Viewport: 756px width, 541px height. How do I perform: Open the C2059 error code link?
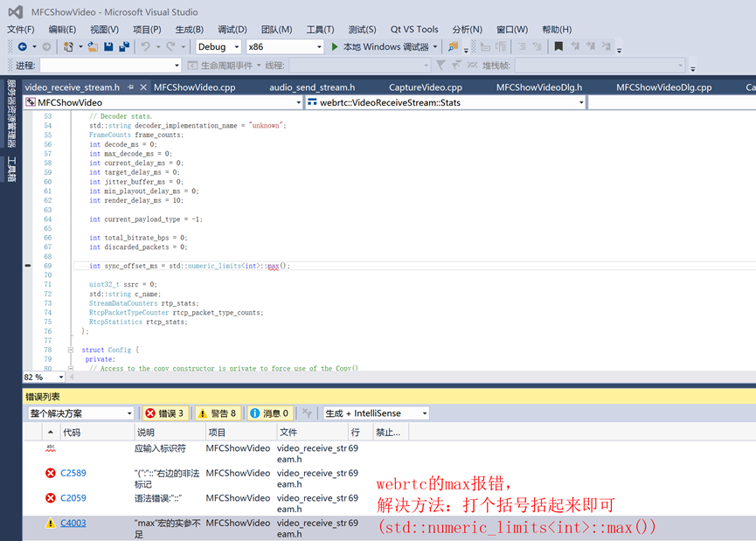click(73, 498)
